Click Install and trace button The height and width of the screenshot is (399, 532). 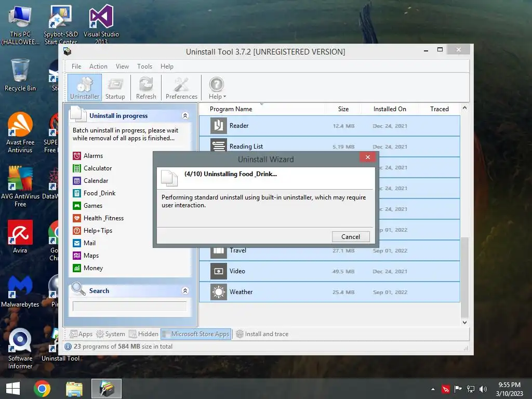(x=262, y=334)
